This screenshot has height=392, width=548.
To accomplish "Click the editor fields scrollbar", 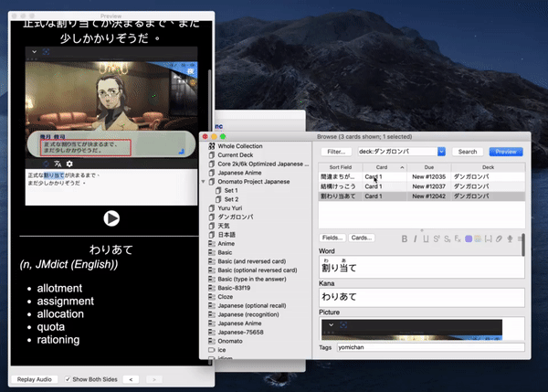I will 522,245.
